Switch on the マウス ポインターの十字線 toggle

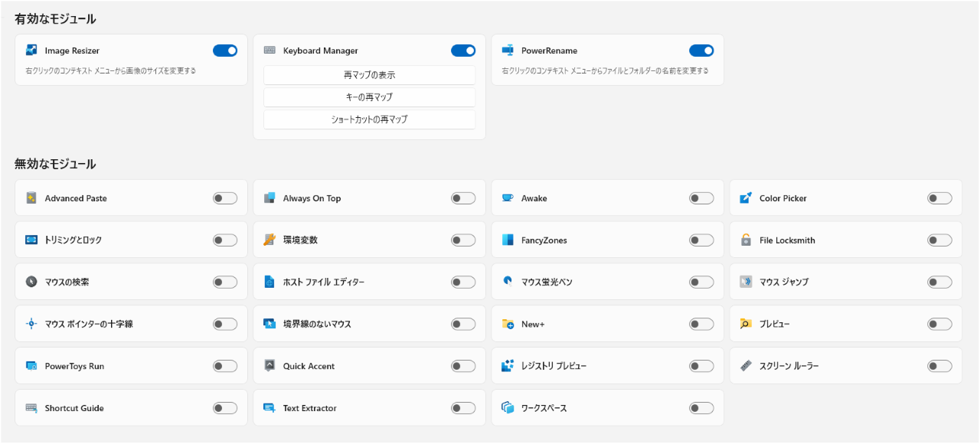pyautogui.click(x=225, y=324)
